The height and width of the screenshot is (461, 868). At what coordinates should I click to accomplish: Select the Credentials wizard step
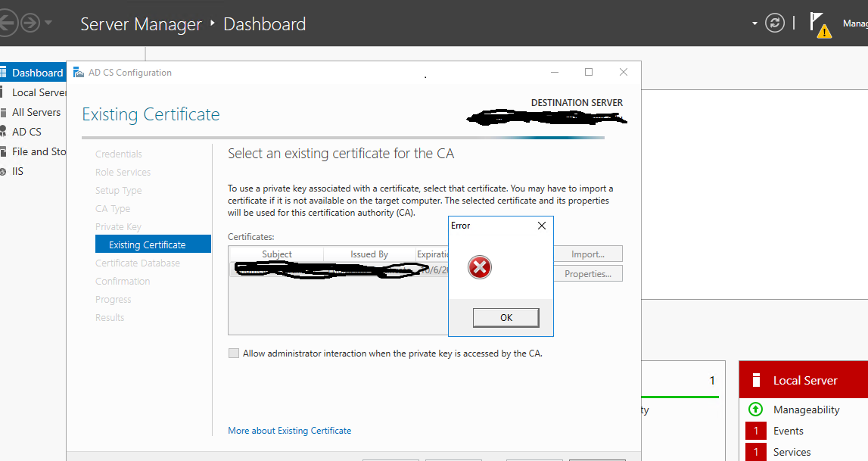119,154
